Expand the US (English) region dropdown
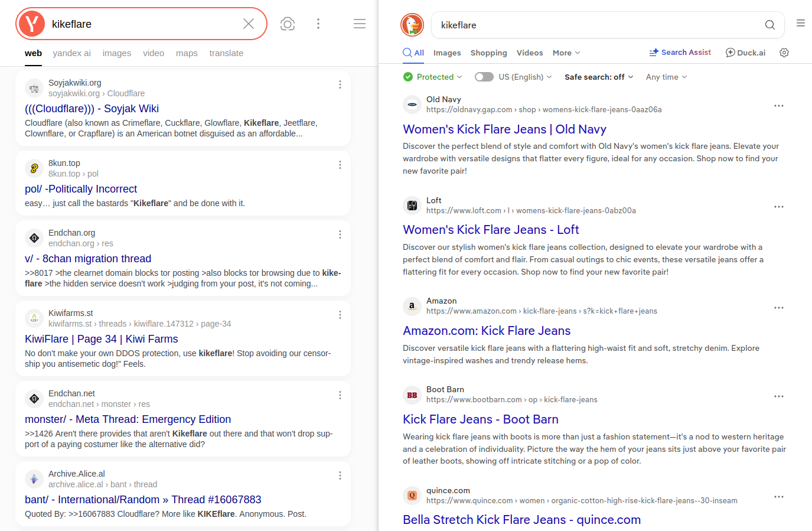The image size is (812, 531). pyautogui.click(x=525, y=77)
